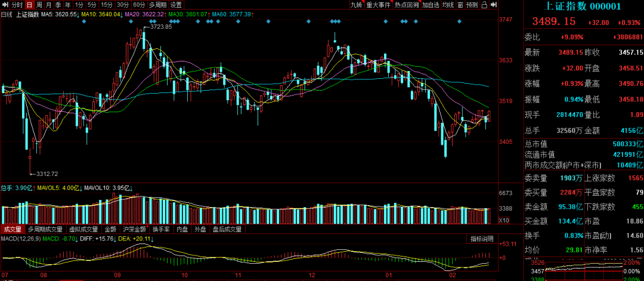644x281 pixels.
Task: Select the 外盘 tab
Action: point(200,229)
